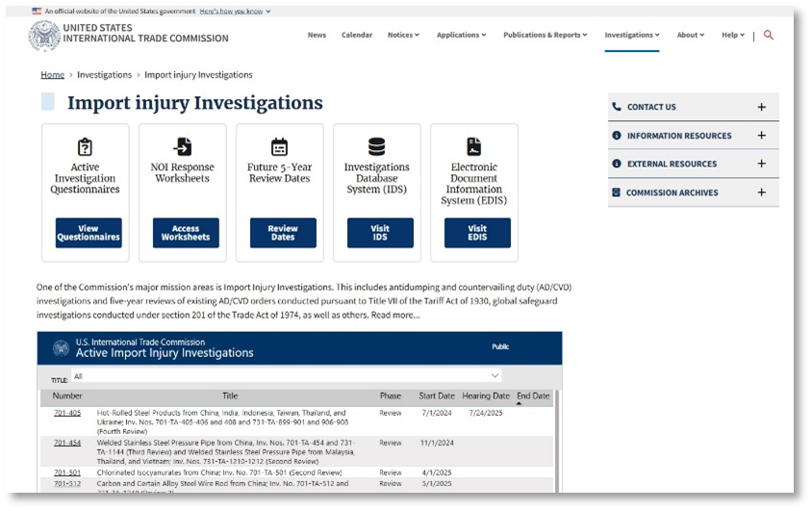The height and width of the screenshot is (511, 812).
Task: Open the site search magnifier icon
Action: point(769,35)
